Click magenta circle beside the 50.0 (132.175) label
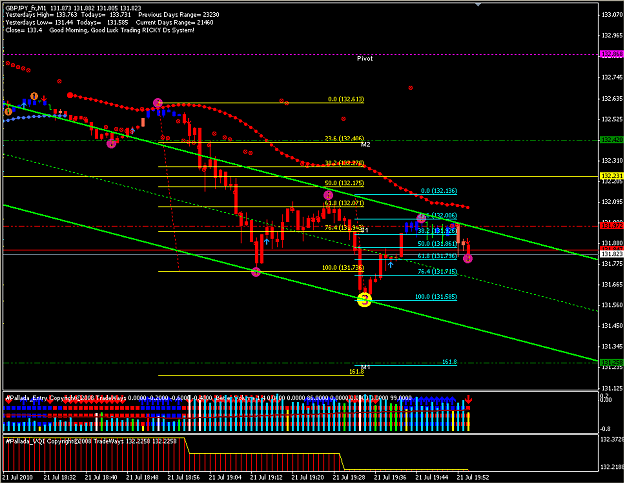Viewport: 625px width, 484px height. pyautogui.click(x=328, y=195)
